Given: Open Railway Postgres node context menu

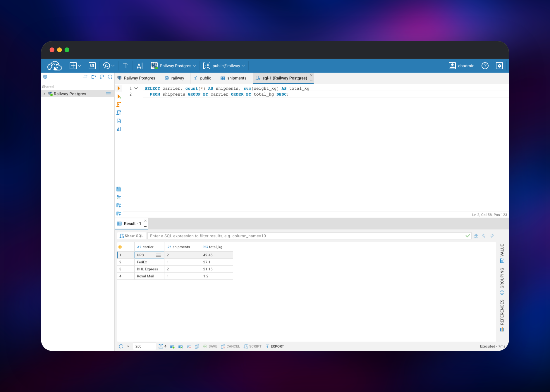Looking at the screenshot, I should (x=108, y=94).
